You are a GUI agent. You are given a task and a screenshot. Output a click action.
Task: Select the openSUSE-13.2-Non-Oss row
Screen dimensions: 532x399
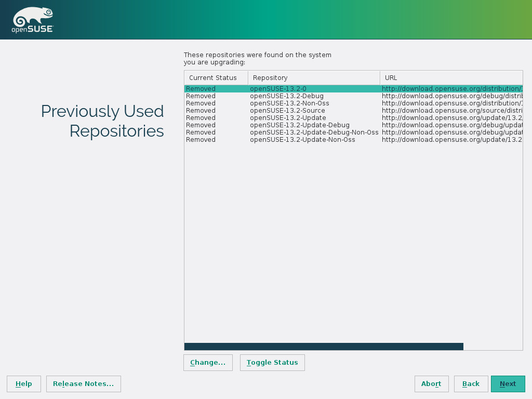point(289,103)
